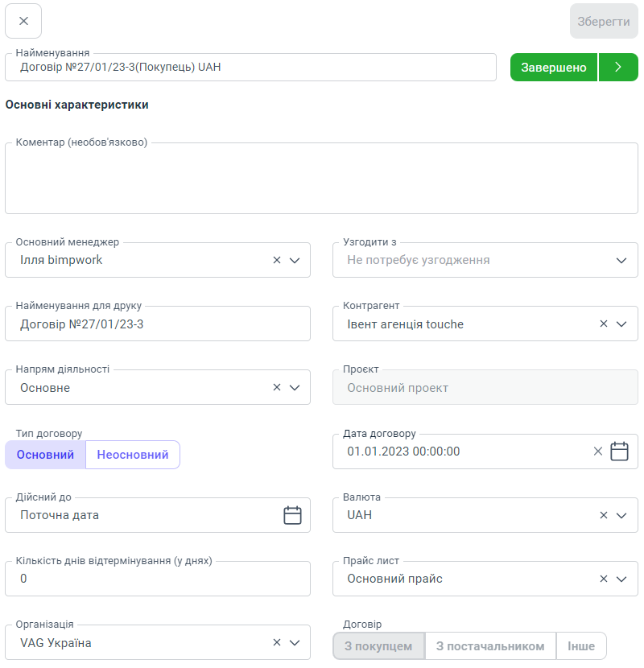
Task: Choose Інше contract option
Action: [x=581, y=645]
